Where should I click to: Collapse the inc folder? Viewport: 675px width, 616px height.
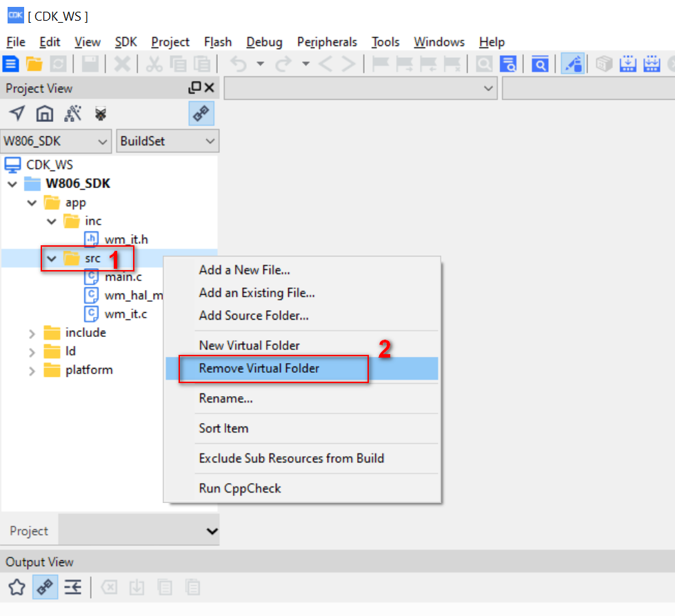click(52, 222)
